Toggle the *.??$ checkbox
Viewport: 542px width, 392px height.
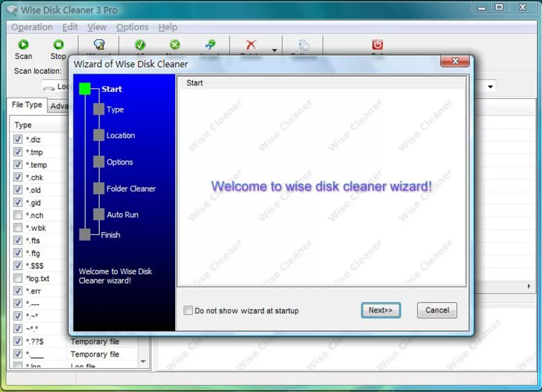tap(18, 341)
